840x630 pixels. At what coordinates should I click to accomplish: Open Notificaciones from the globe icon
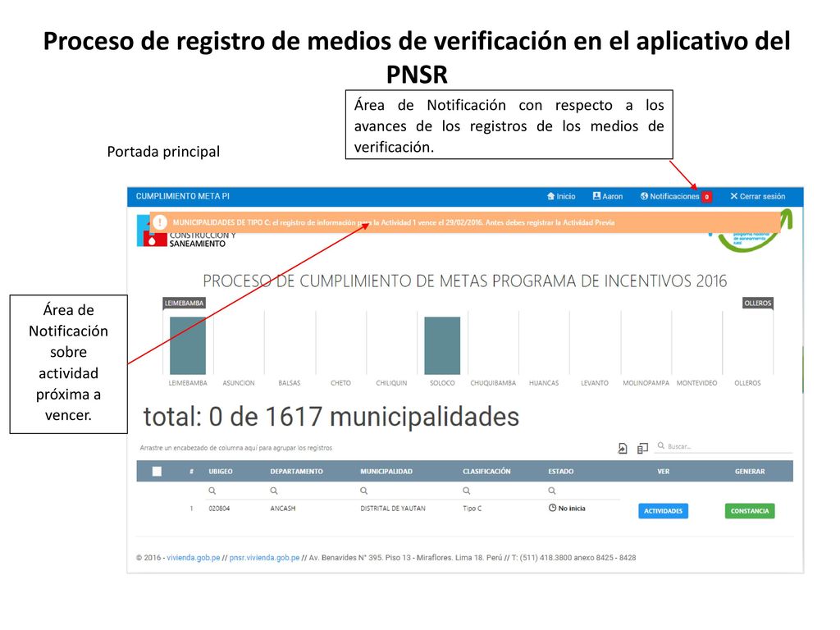click(644, 197)
